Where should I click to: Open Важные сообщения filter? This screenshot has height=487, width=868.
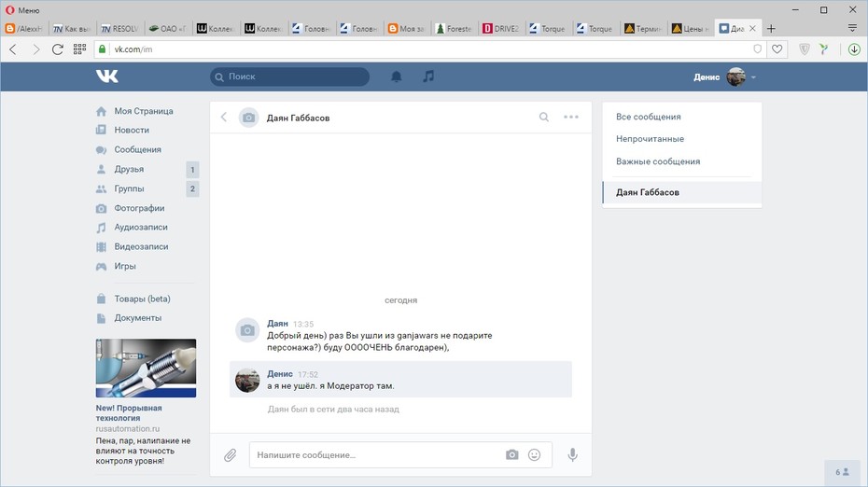(658, 161)
